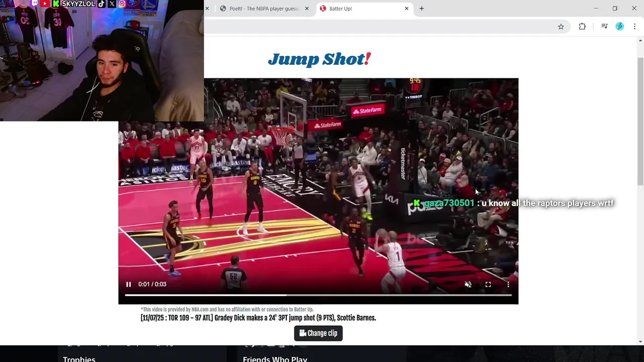Image resolution: width=644 pixels, height=362 pixels.
Task: Click the Trophies section heading
Action: pos(79,358)
